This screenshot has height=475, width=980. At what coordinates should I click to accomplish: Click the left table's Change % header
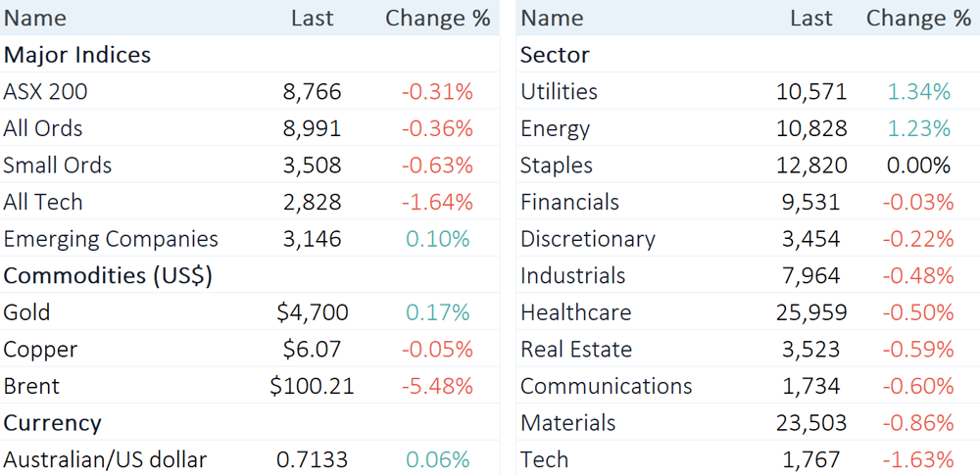pos(437,19)
